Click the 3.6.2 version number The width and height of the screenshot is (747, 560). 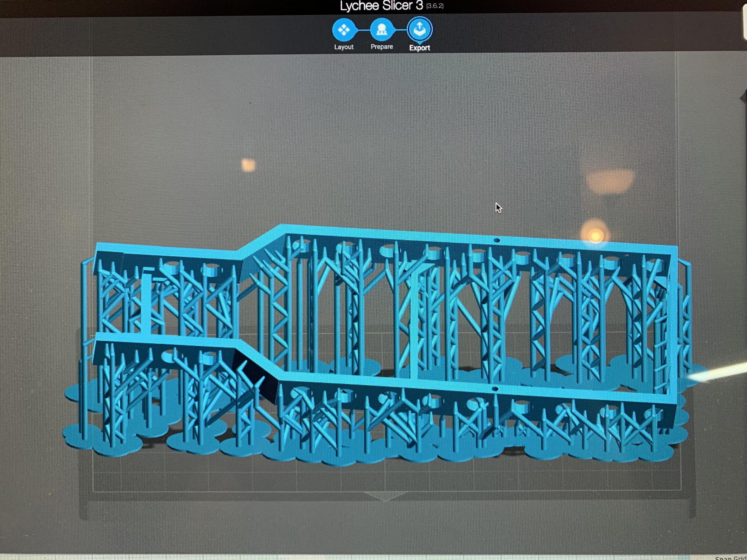pyautogui.click(x=435, y=6)
